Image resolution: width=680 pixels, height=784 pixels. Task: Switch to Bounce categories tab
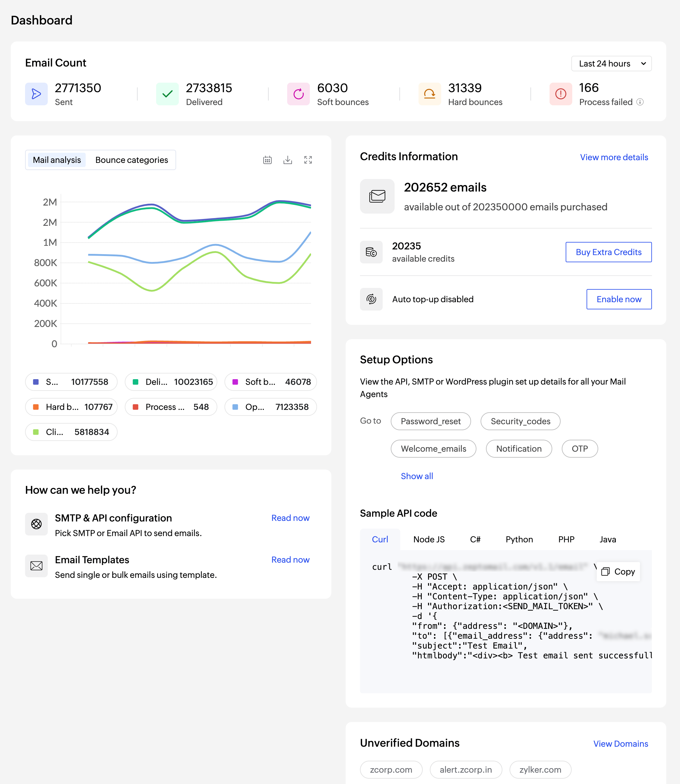(131, 160)
